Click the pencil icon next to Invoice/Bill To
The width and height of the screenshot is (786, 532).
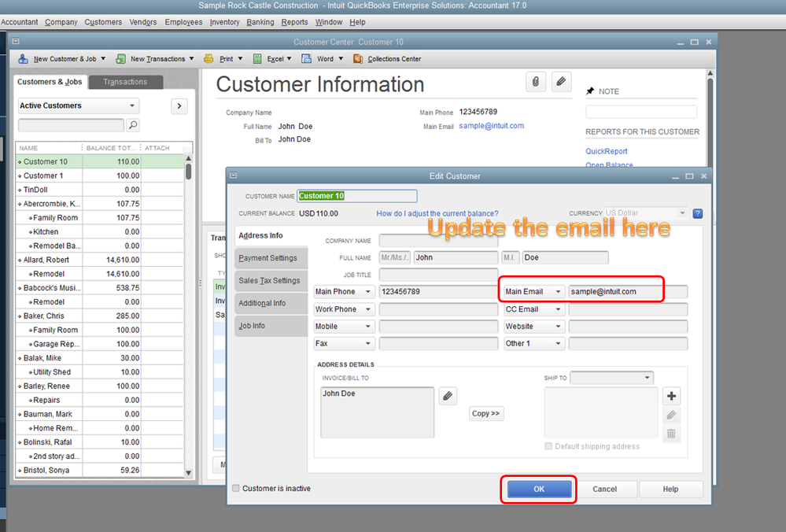448,396
